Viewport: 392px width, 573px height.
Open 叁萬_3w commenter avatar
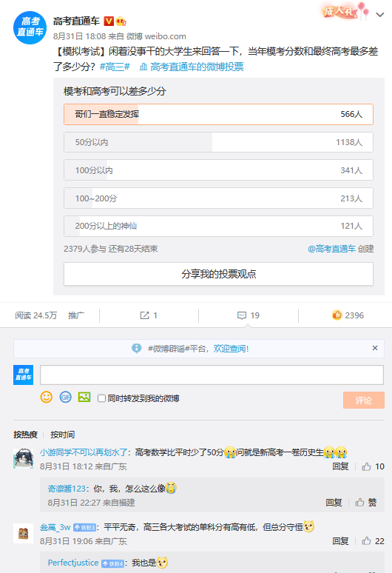click(x=24, y=533)
